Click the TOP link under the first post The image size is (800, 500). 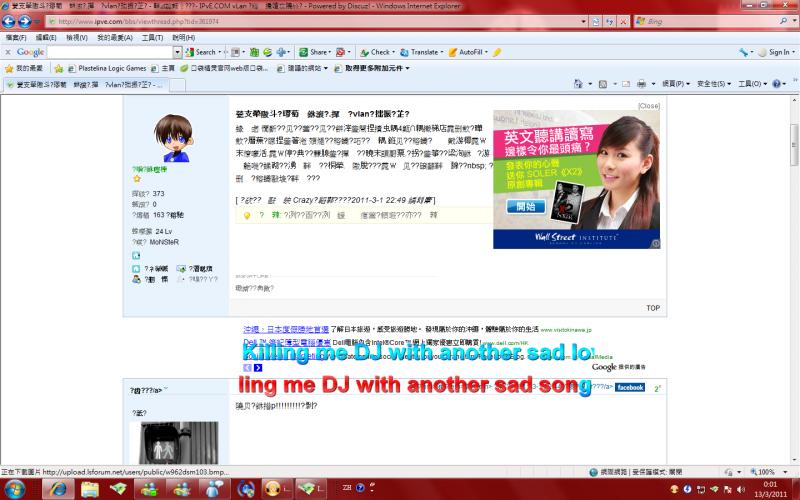(653, 308)
